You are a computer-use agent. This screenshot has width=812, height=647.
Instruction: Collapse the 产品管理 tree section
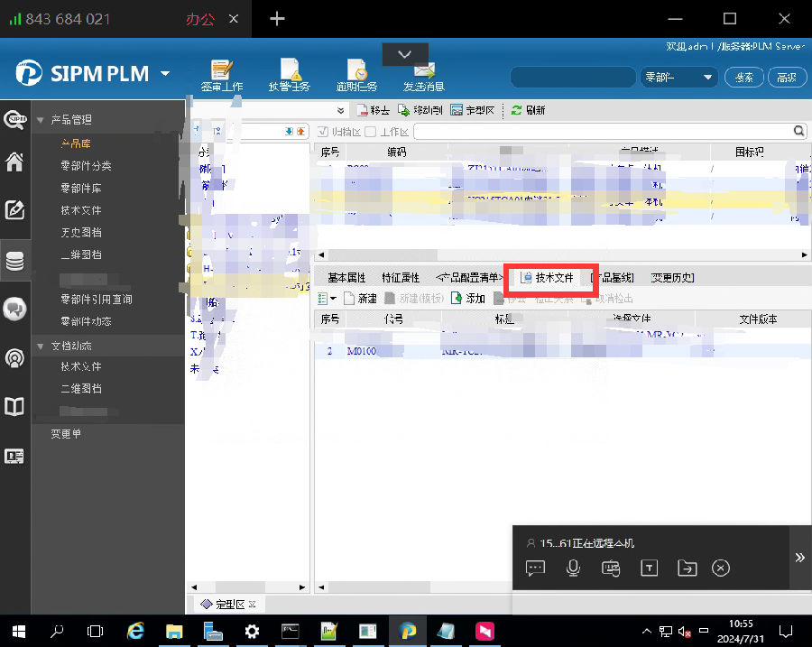(x=41, y=120)
